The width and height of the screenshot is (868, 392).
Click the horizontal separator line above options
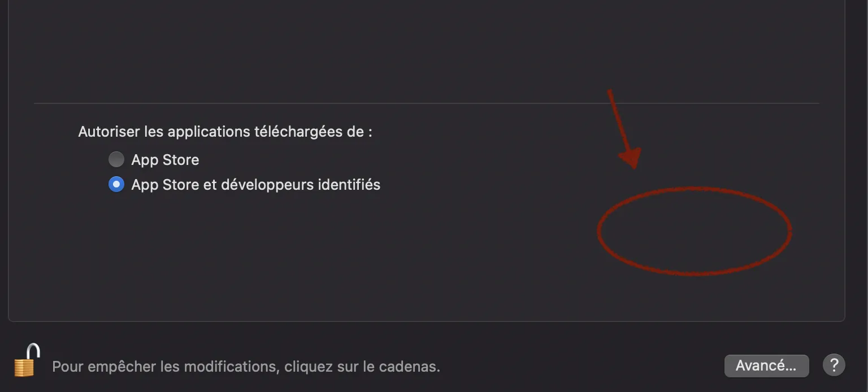click(x=427, y=103)
